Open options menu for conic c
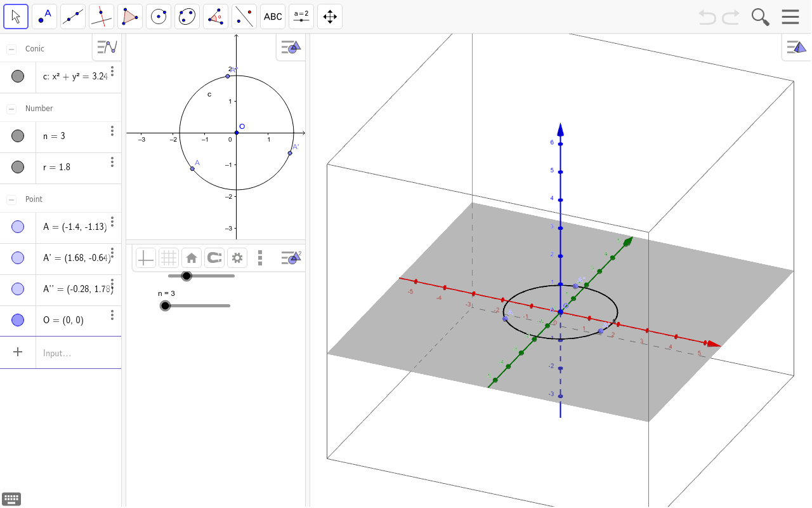This screenshot has height=508, width=812. click(x=112, y=71)
